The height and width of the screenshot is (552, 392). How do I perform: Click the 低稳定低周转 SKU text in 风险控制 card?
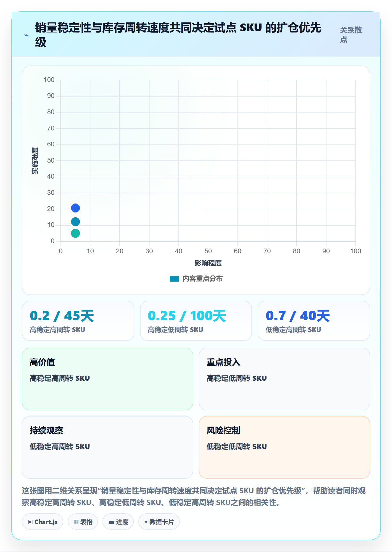click(237, 446)
